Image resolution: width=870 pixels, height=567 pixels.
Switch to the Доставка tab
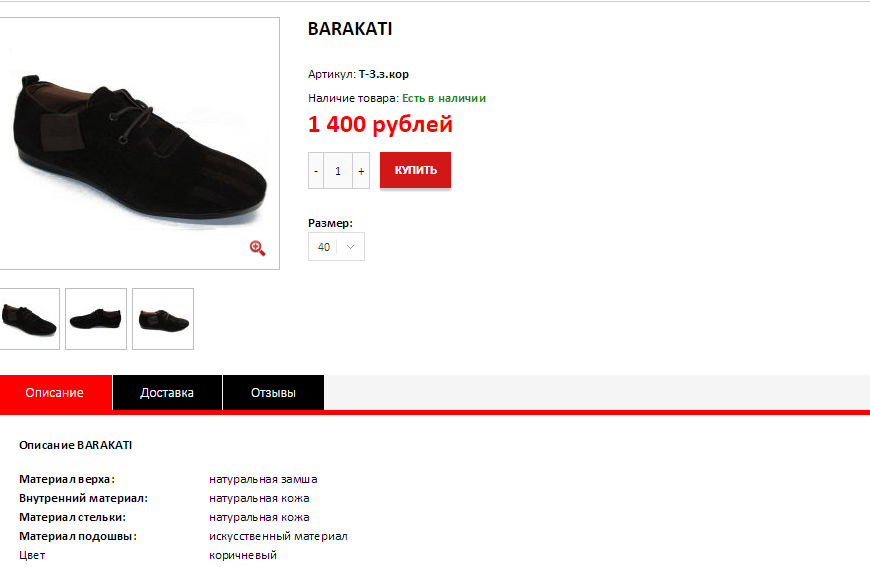[167, 392]
